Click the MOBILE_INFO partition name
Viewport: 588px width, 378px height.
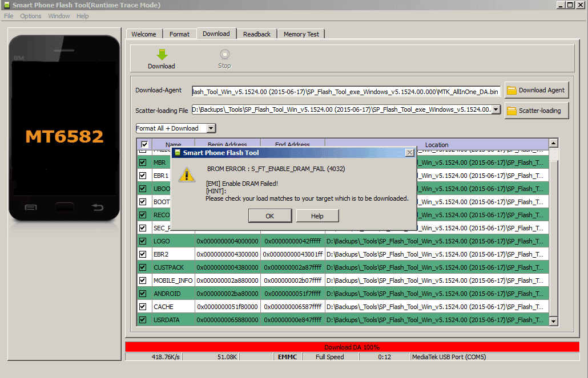coord(173,281)
